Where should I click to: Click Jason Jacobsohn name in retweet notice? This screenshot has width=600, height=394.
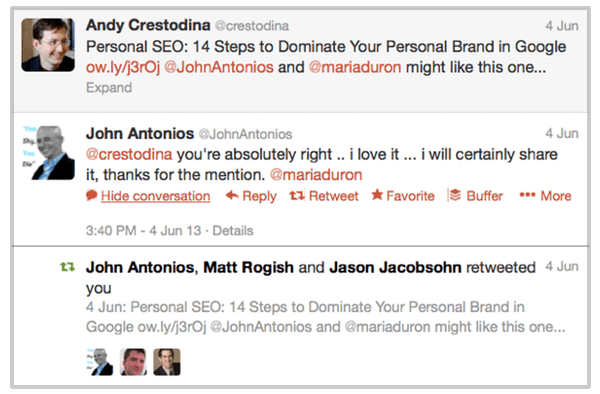[x=395, y=267]
